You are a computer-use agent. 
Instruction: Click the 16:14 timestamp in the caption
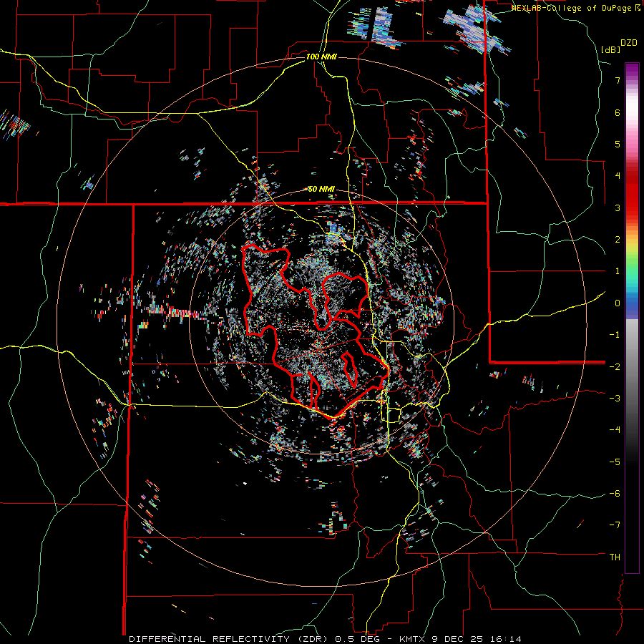[507, 639]
